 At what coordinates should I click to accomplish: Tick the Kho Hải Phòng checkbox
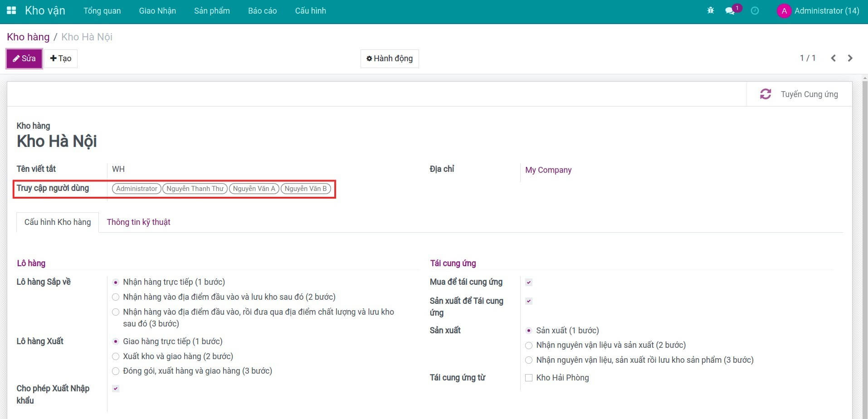(x=528, y=378)
